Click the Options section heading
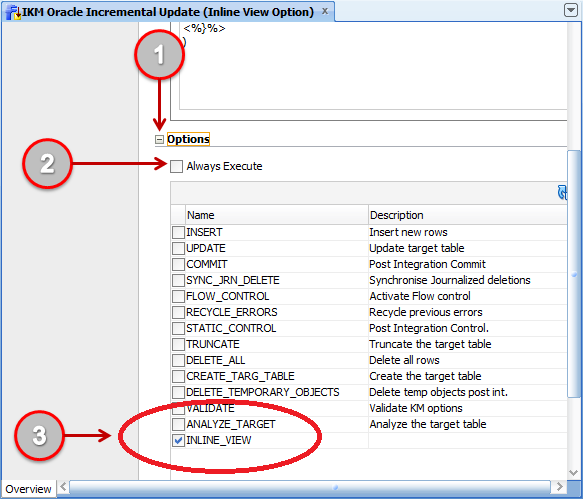Viewport: 583px width, 499px height. (x=188, y=139)
